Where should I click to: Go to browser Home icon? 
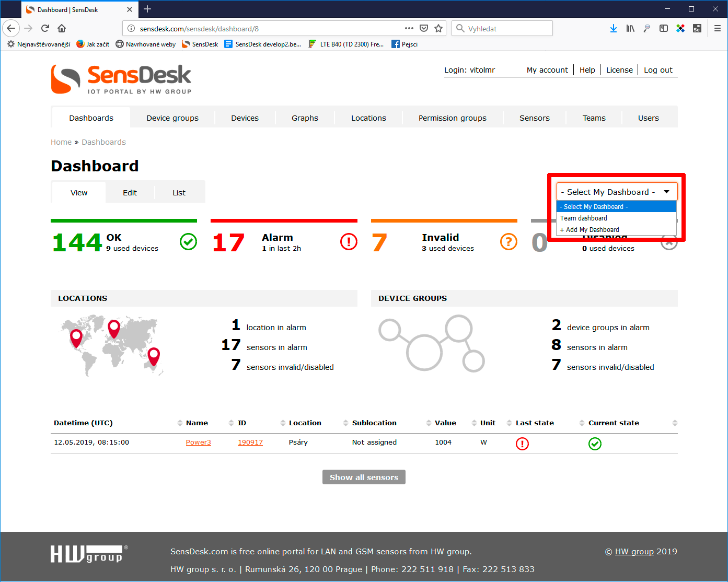[x=62, y=28]
